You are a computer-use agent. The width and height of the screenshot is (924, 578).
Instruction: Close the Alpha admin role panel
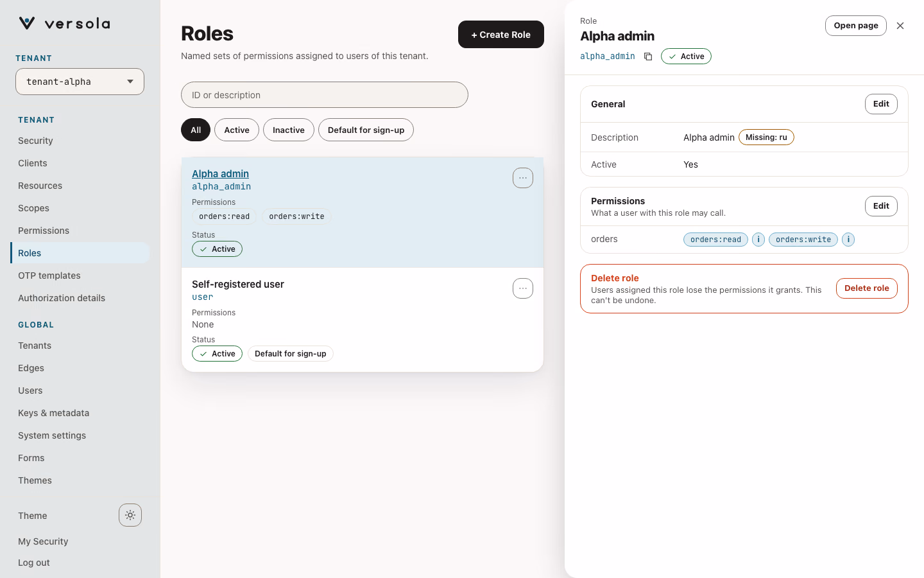click(900, 26)
